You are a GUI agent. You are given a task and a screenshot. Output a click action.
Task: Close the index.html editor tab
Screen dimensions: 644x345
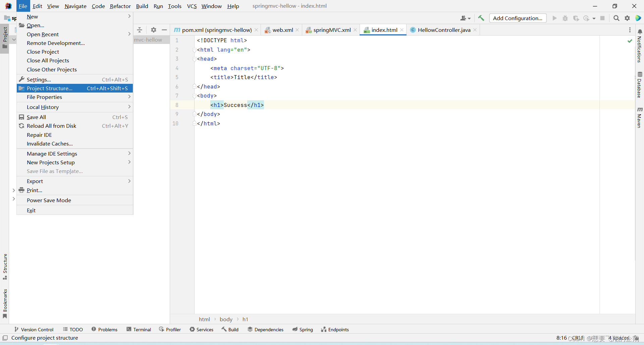click(x=402, y=30)
